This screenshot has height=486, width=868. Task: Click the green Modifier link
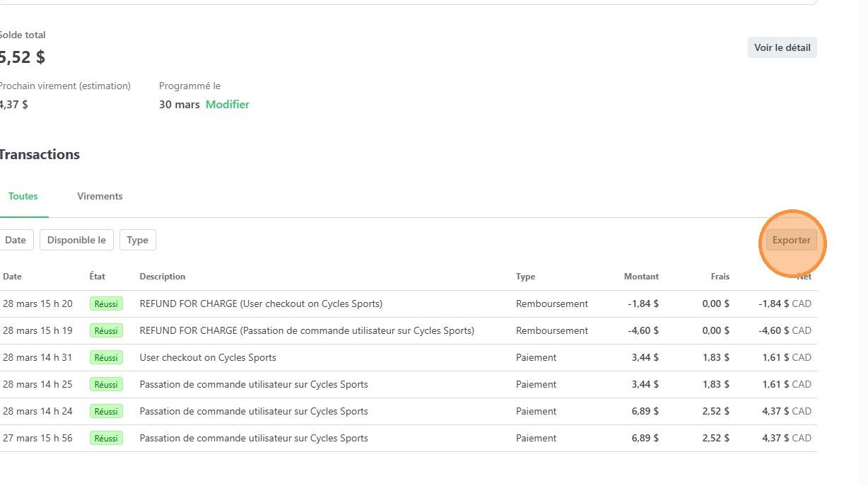(227, 105)
